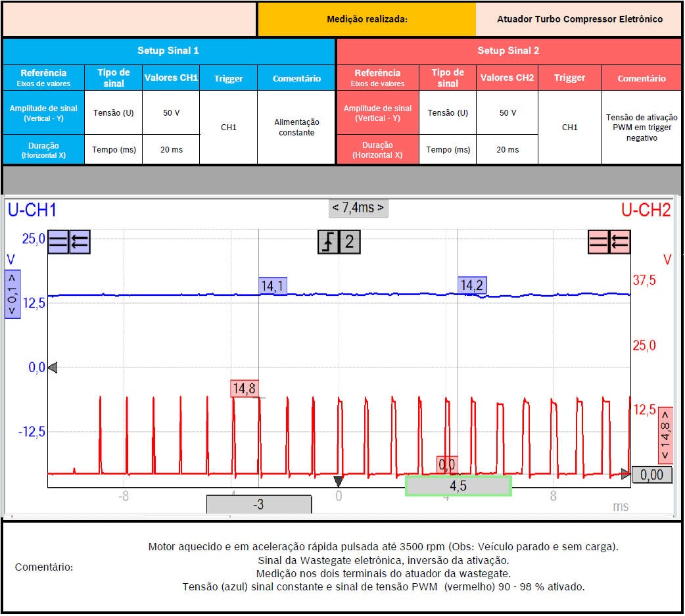Image resolution: width=685 pixels, height=616 pixels.
Task: Click the blue 0,1 CH1 delta stepper
Action: 12,294
